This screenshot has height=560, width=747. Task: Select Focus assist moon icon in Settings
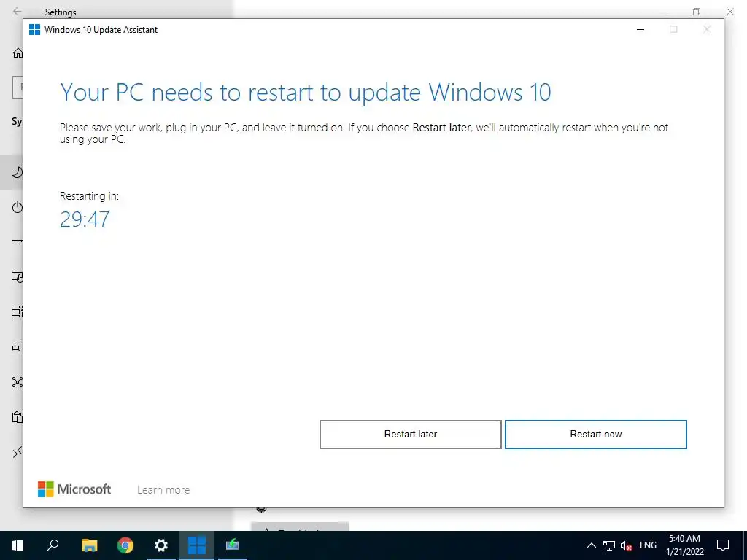(x=18, y=172)
